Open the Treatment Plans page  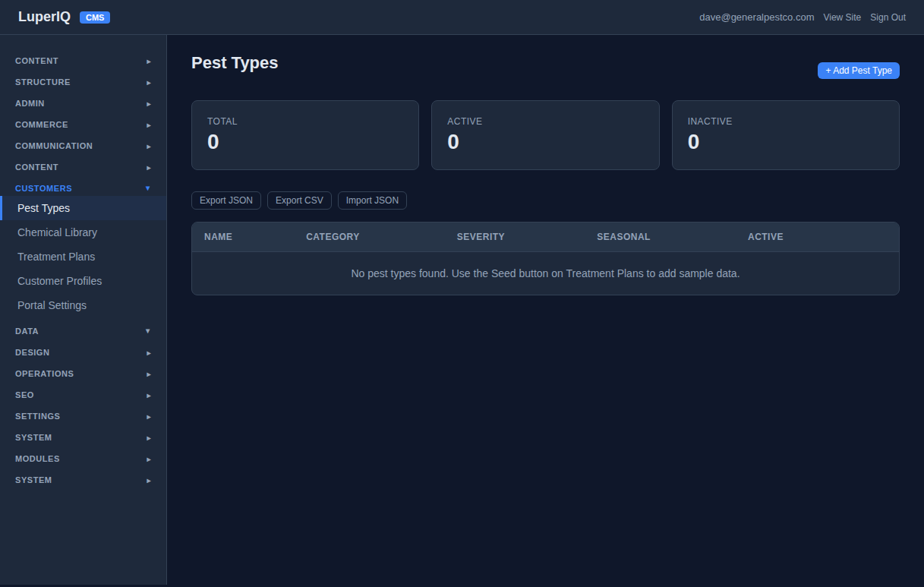(55, 257)
